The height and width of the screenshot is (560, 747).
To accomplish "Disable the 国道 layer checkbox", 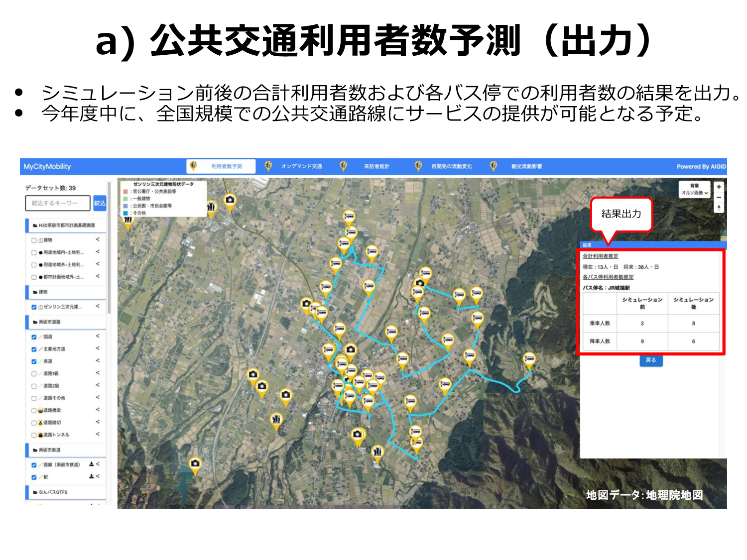I will click(x=33, y=336).
